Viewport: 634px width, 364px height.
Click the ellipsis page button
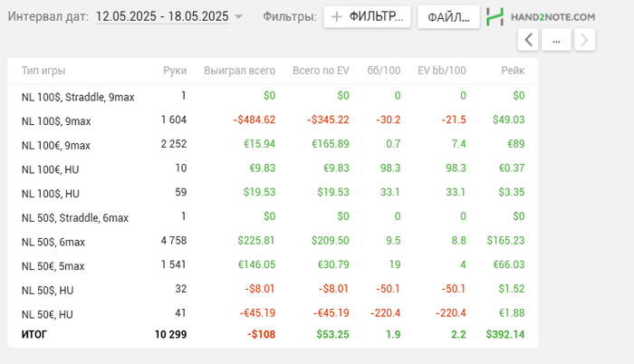pyautogui.click(x=557, y=39)
